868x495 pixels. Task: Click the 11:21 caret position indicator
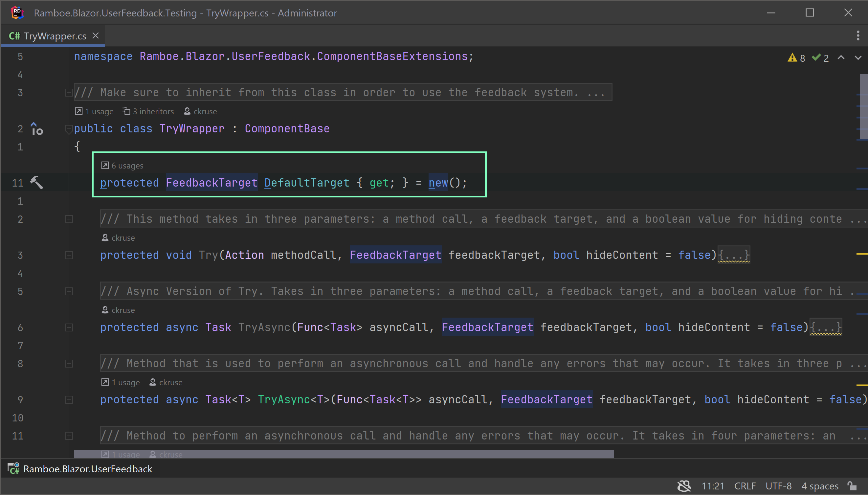[x=713, y=486]
